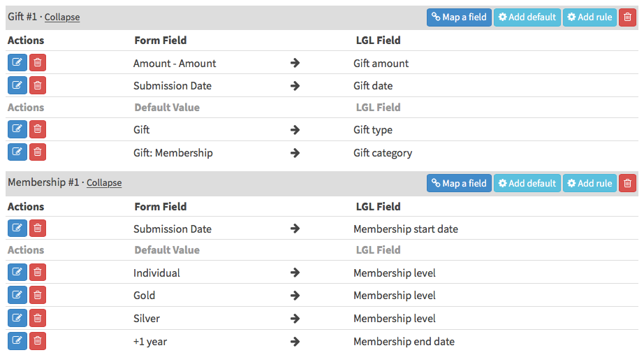The height and width of the screenshot is (355, 644).
Task: Remove the Membership #1 section via trash
Action: tap(627, 183)
